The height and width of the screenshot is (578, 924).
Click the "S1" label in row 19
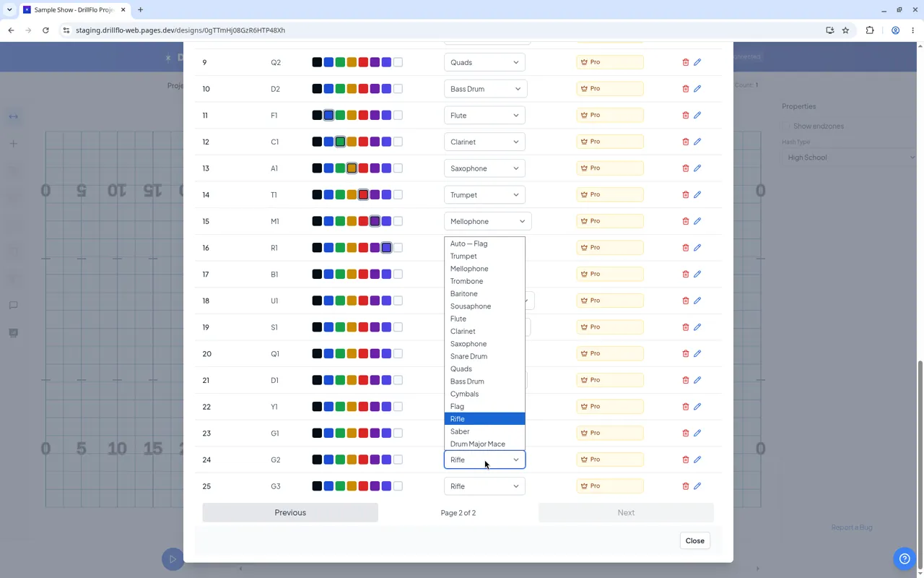tap(274, 327)
